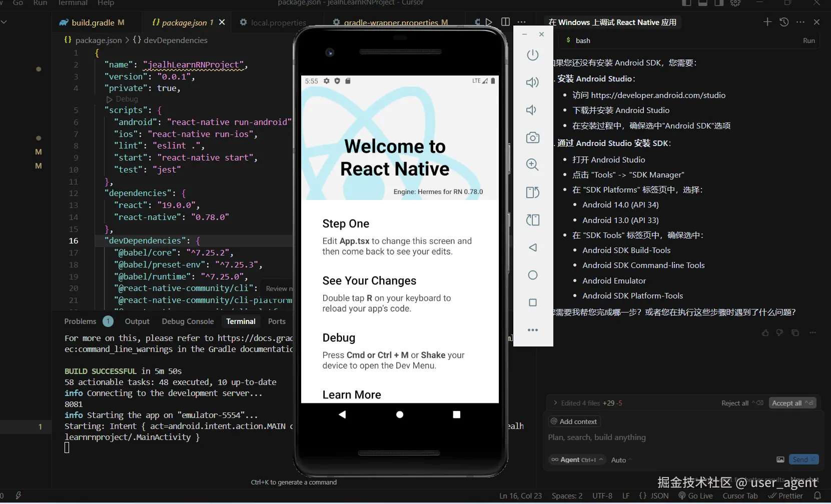The width and height of the screenshot is (831, 504).
Task: Click the emulator zoom magnifier icon
Action: coord(532,164)
